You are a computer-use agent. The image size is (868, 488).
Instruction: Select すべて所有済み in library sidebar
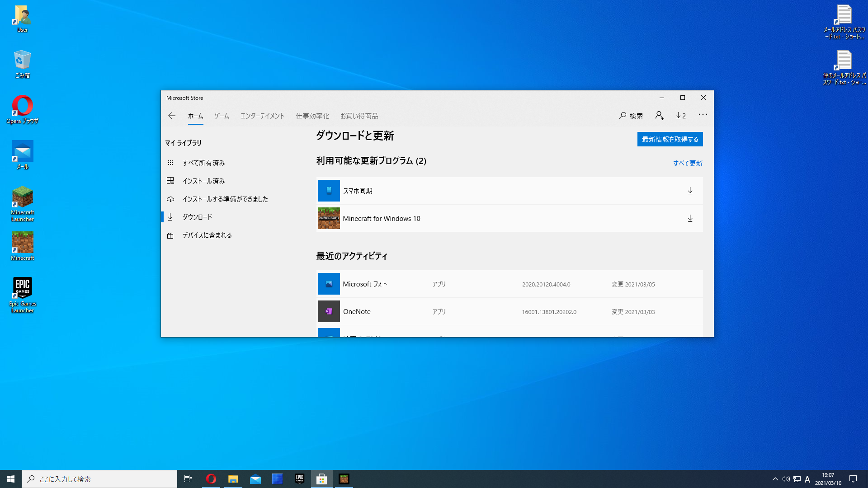pos(203,163)
